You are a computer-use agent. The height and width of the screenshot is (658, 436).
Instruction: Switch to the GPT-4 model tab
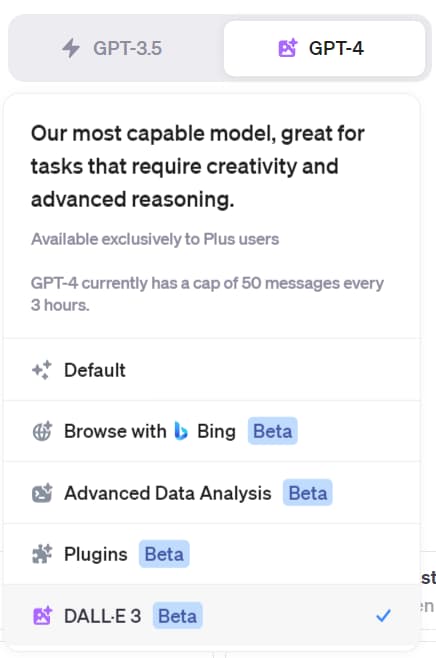point(324,48)
